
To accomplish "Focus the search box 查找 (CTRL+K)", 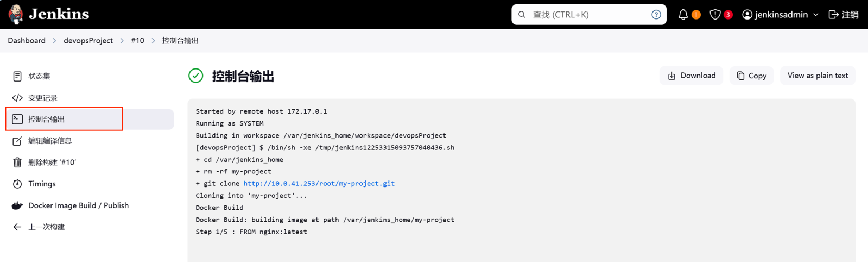I will pyautogui.click(x=589, y=15).
